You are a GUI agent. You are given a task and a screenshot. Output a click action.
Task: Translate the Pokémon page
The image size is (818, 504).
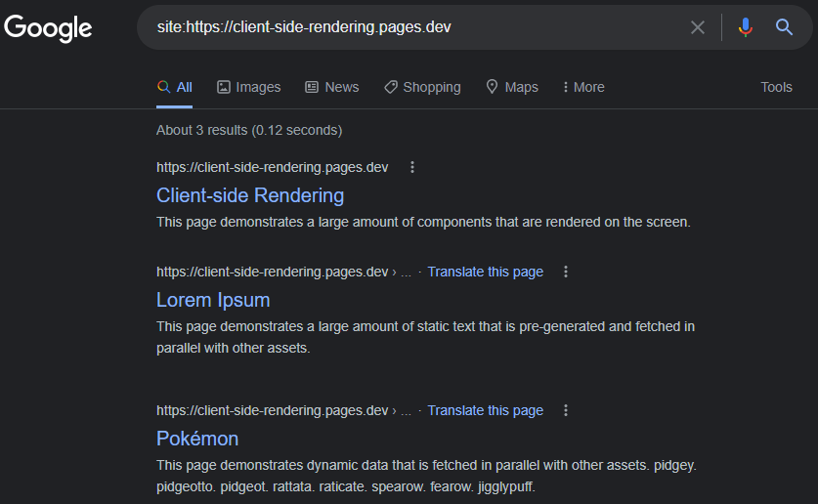pyautogui.click(x=485, y=410)
